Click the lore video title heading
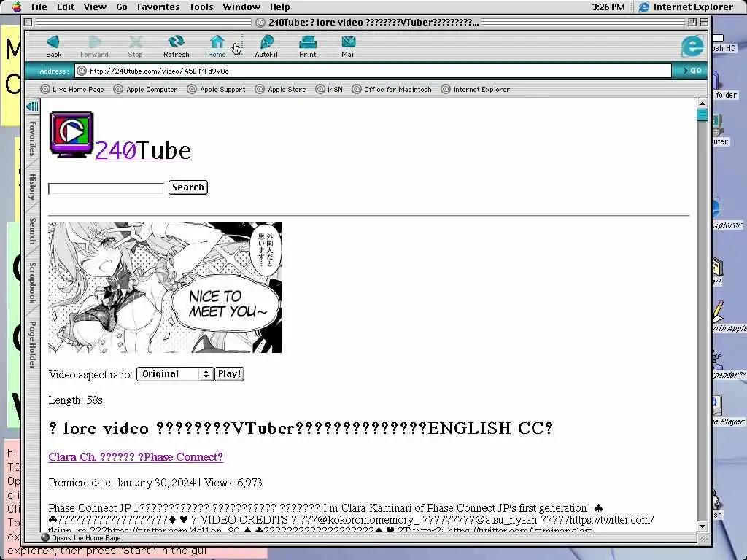Screen dimensions: 747x560 click(x=301, y=427)
